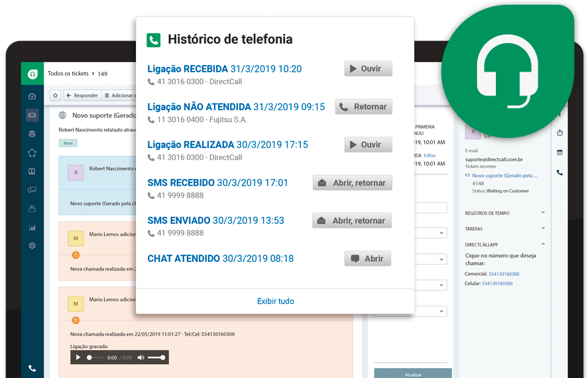The height and width of the screenshot is (378, 588).
Task: Click the phone icon at the sidebar bottom
Action: coord(32,368)
